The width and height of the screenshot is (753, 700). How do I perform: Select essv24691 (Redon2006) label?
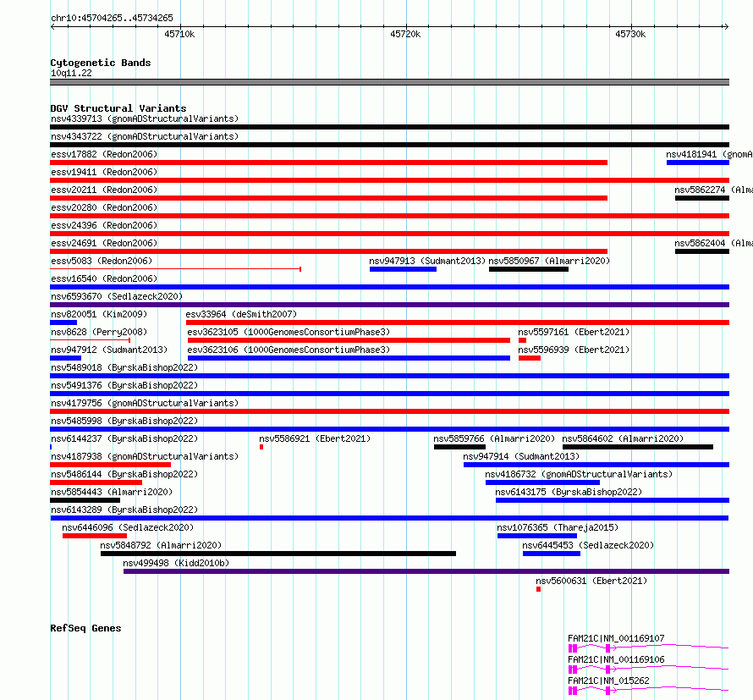coord(104,243)
